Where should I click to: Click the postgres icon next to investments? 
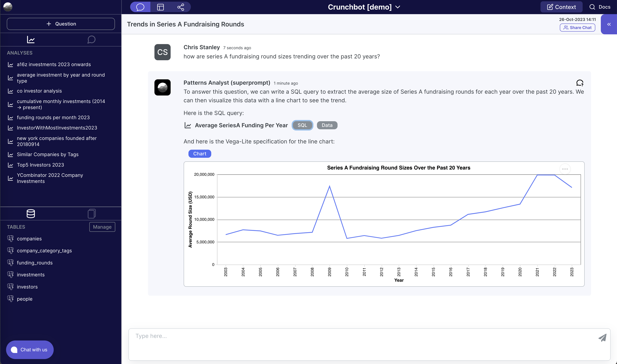10,275
